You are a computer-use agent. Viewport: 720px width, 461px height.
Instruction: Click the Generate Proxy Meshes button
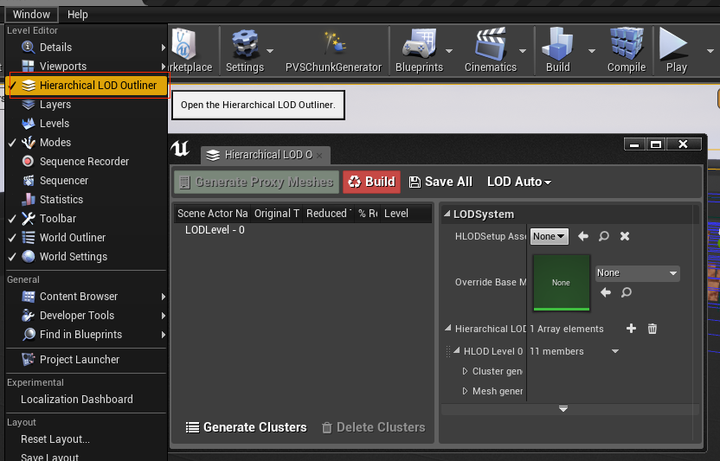pos(257,182)
